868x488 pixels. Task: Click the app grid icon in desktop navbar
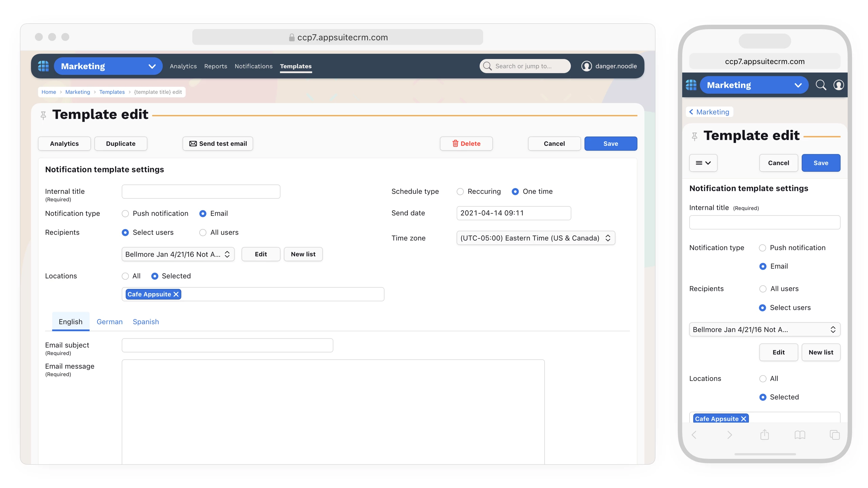point(43,66)
